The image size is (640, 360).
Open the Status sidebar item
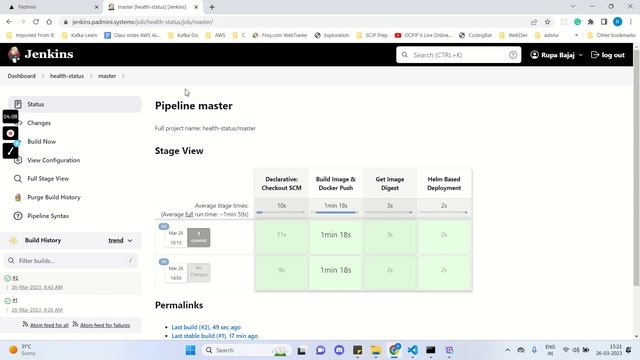[75, 104]
